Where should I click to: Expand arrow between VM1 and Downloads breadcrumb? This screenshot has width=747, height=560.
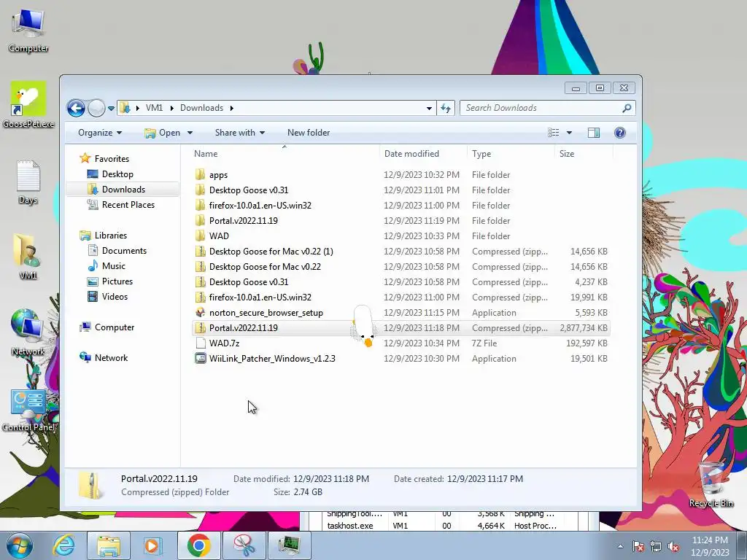coord(171,108)
